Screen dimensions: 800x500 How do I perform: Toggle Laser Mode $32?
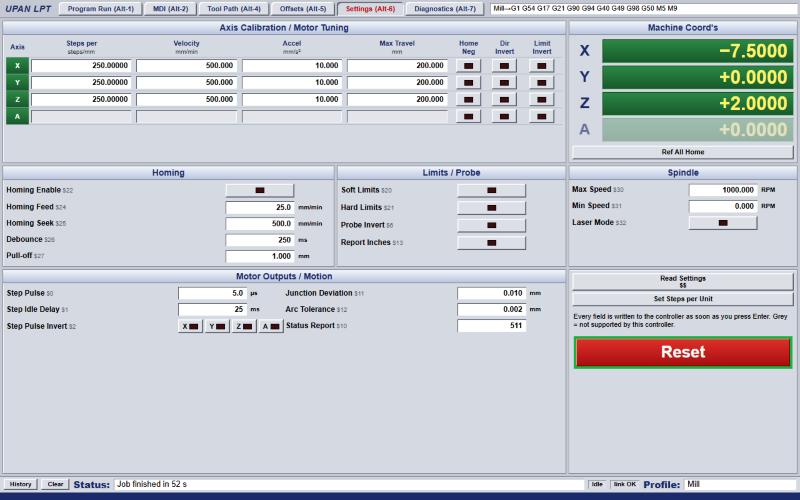tap(723, 223)
